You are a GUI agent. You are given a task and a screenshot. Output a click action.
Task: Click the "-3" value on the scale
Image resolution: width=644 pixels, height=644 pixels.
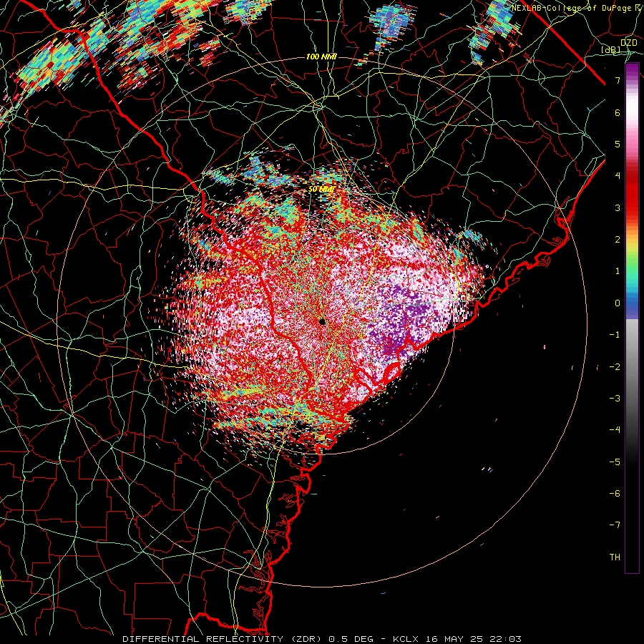[x=615, y=399]
